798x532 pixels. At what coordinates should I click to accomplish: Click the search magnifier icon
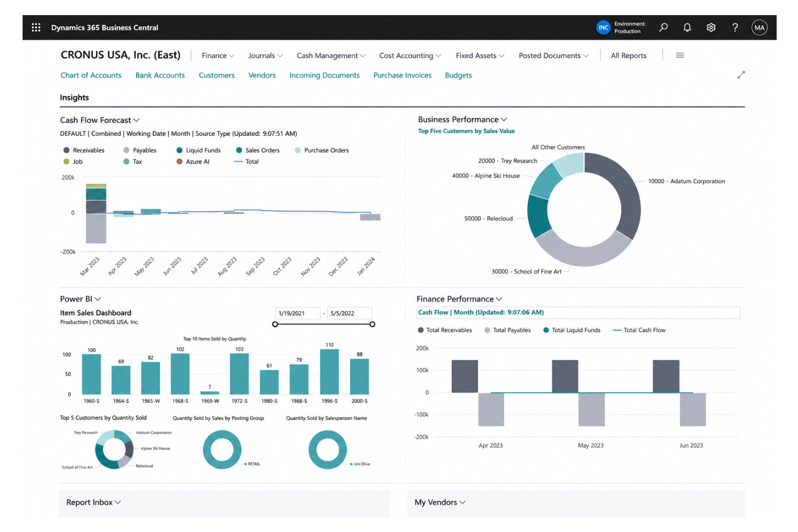pyautogui.click(x=664, y=27)
